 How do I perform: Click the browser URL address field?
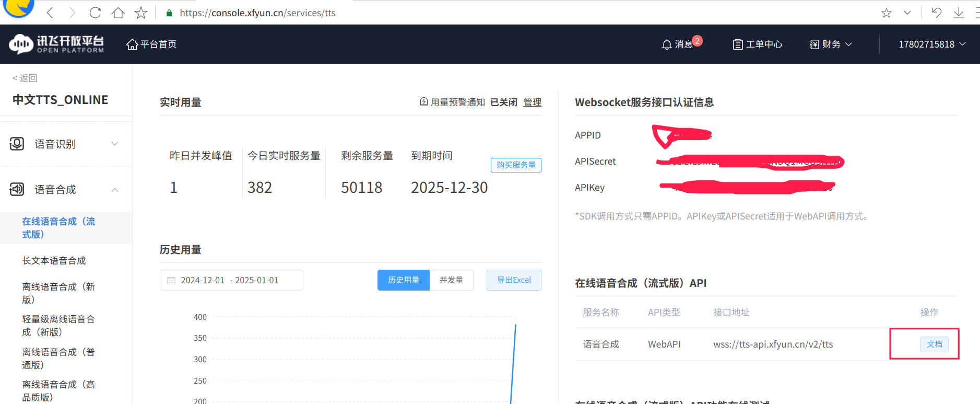tap(257, 13)
